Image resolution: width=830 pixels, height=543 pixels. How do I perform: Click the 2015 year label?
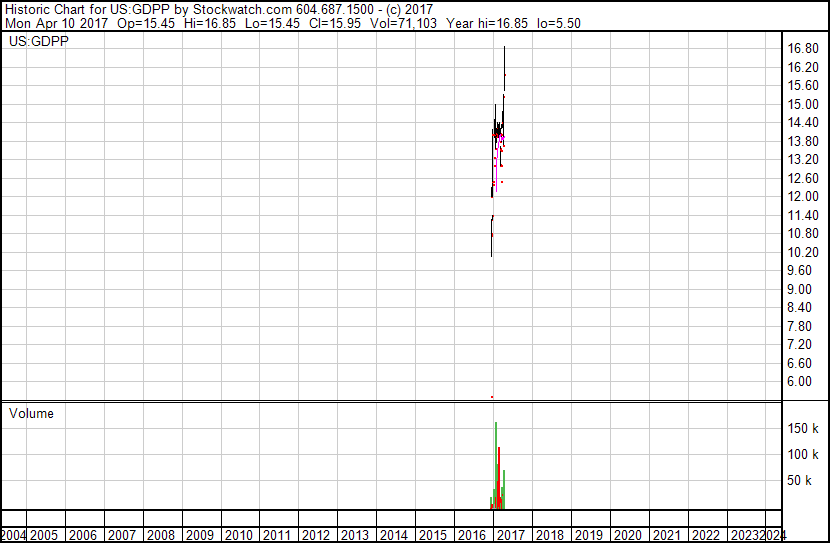point(433,535)
